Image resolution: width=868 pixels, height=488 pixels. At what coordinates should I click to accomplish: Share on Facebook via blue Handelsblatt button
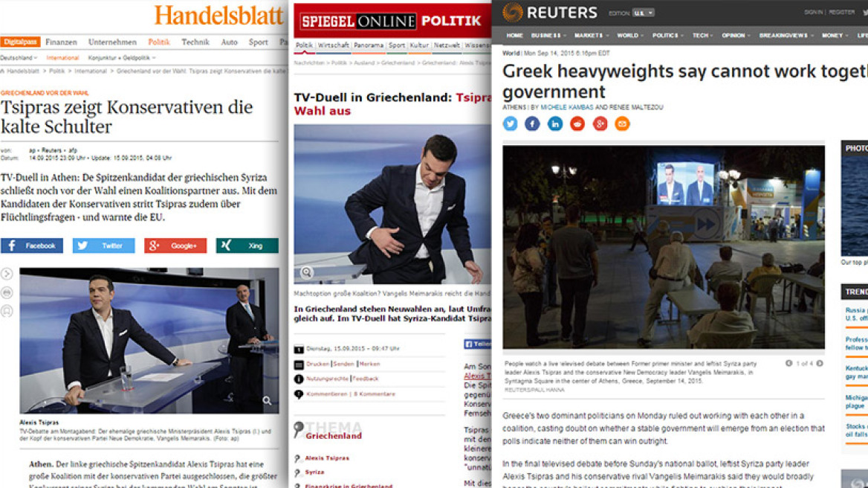[31, 245]
